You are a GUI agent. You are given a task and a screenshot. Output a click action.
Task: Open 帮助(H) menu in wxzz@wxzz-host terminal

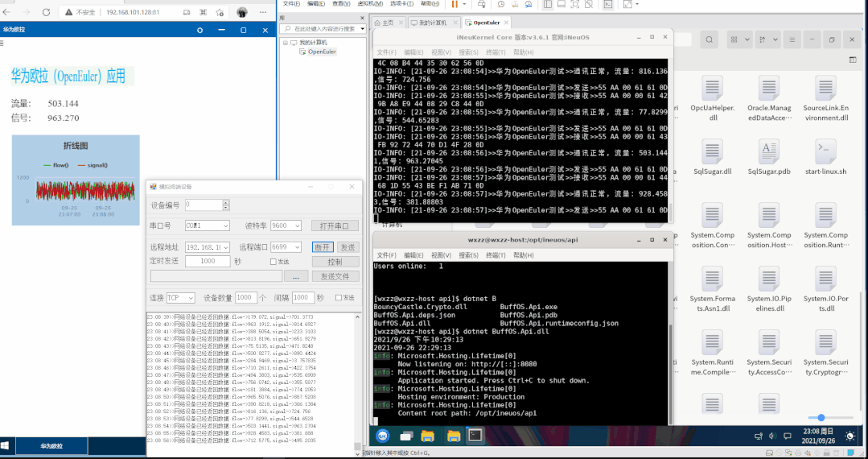[523, 255]
